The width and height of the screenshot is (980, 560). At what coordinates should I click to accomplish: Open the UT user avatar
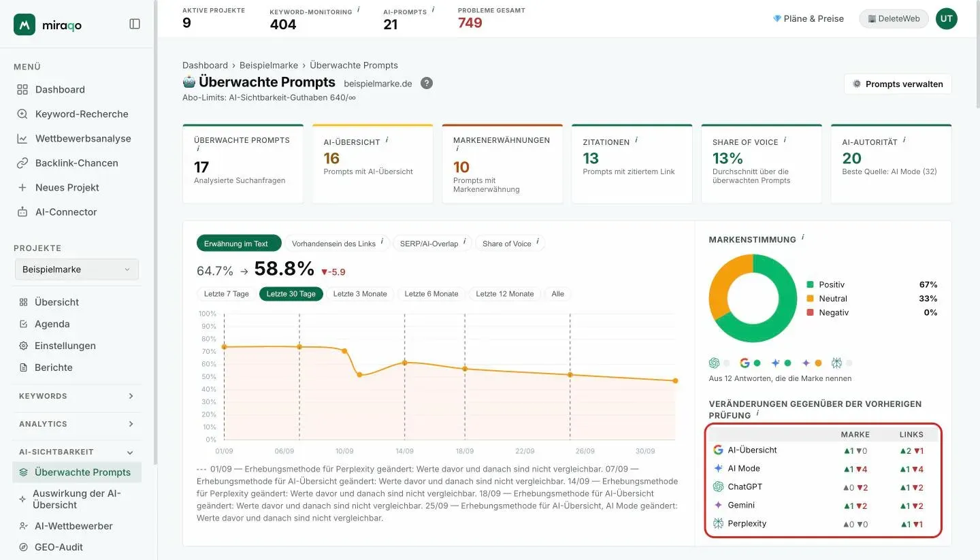click(x=947, y=18)
